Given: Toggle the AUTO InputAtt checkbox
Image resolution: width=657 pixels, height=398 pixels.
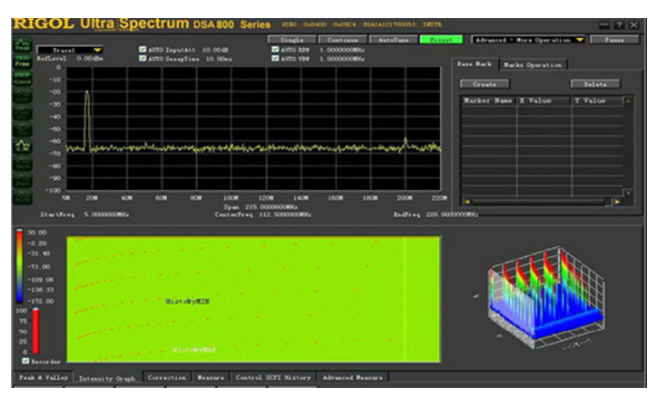Looking at the screenshot, I should (142, 49).
